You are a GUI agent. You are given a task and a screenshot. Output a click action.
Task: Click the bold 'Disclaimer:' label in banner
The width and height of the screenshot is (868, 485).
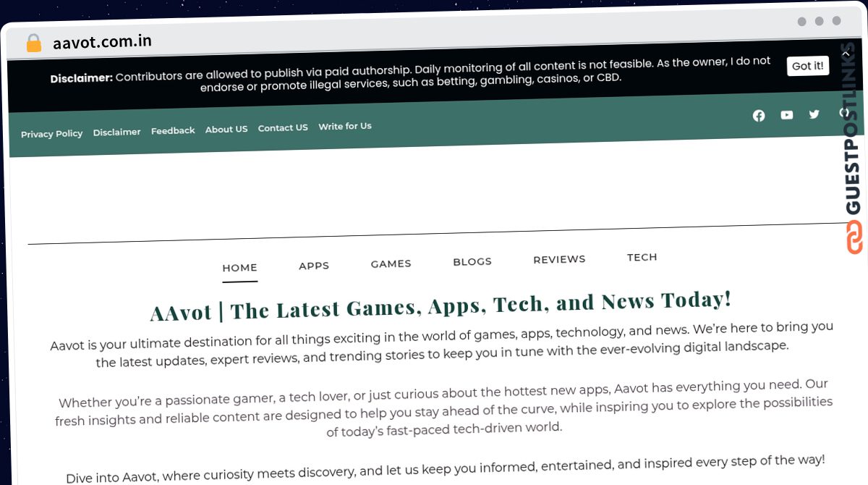81,78
